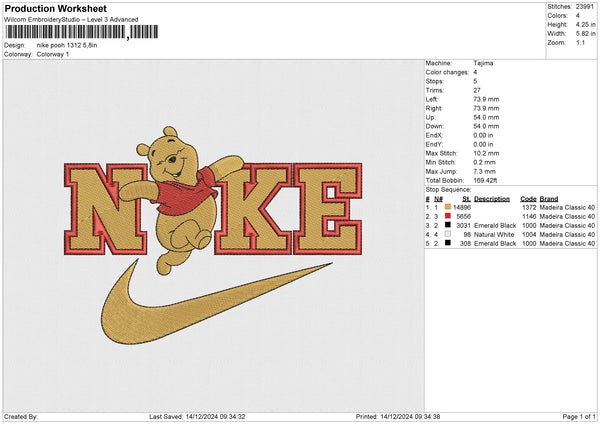Click Emerald Black in the 308 stitches row
Image resolution: width=600 pixels, height=424 pixels.
[x=495, y=243]
